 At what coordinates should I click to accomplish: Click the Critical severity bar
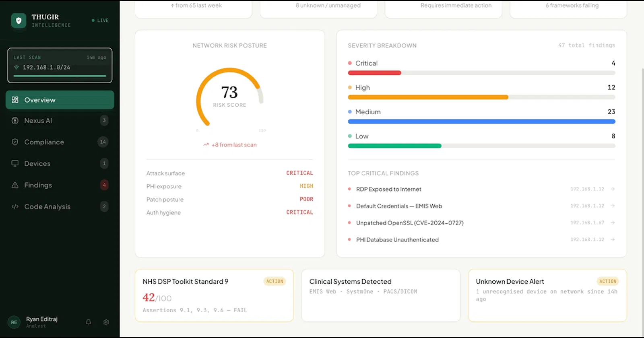[481, 73]
